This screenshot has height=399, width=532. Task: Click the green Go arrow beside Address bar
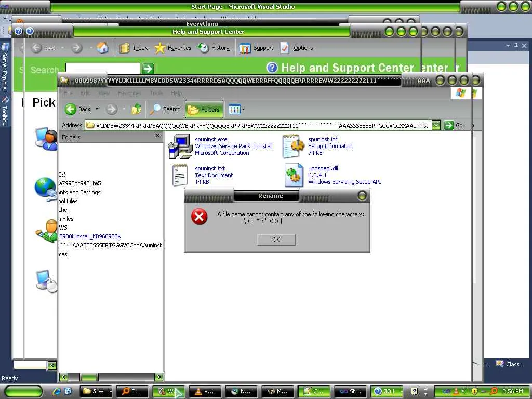[x=448, y=125]
